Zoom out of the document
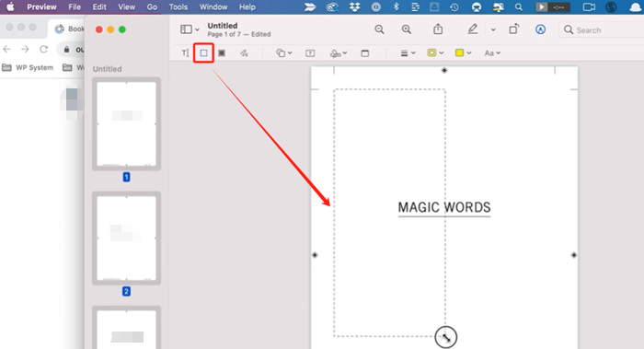This screenshot has height=349, width=644. tap(379, 29)
